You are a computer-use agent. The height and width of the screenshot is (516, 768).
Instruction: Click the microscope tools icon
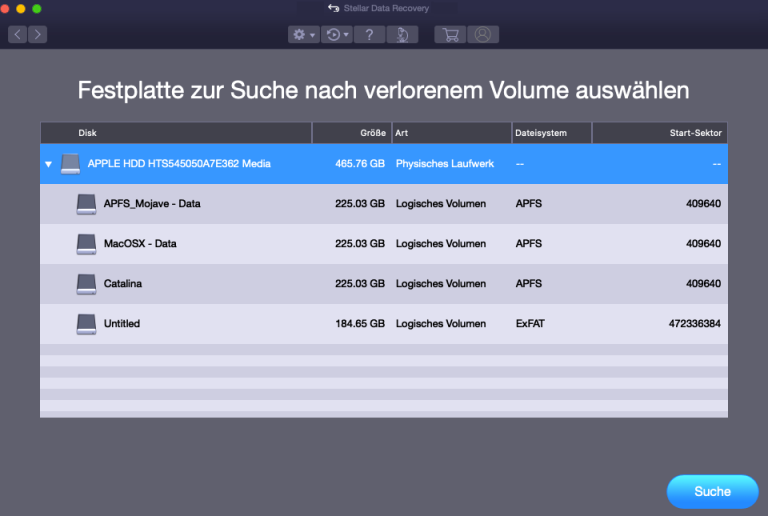pyautogui.click(x=402, y=34)
